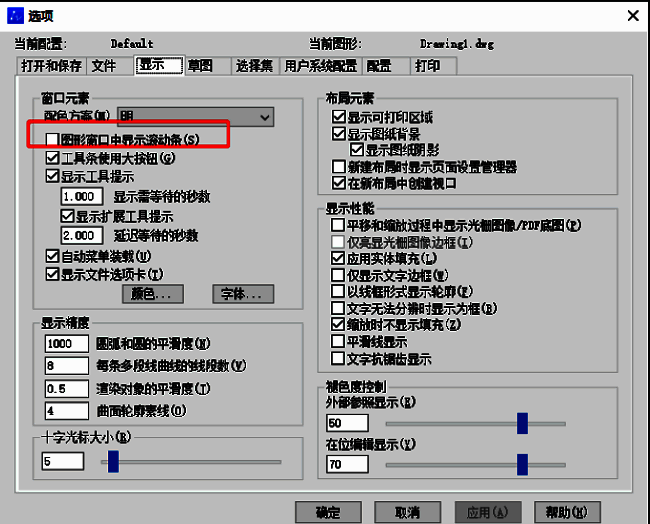This screenshot has width=650, height=524.
Task: Enable 平滑线显示 checkbox
Action: pyautogui.click(x=337, y=342)
